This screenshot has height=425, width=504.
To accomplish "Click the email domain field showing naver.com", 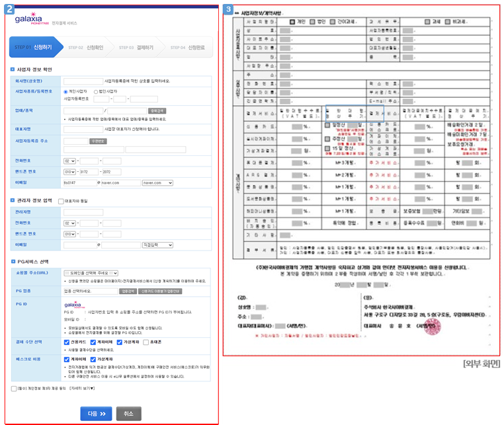I will tap(121, 183).
